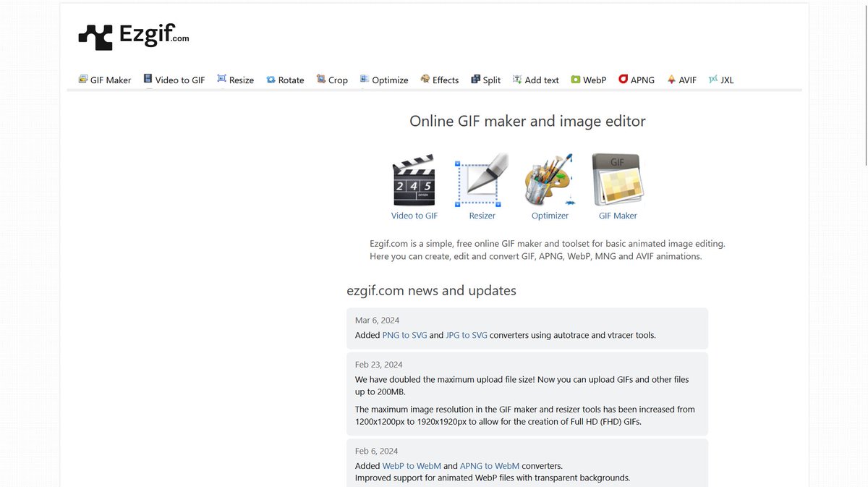Image resolution: width=868 pixels, height=487 pixels.
Task: Open the JPG to SVG converter link
Action: click(467, 335)
